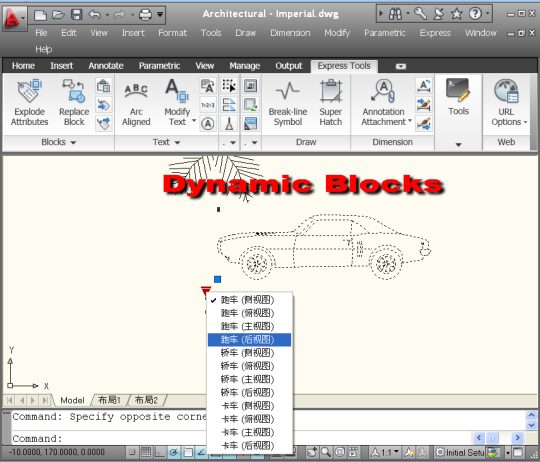Toggle object snap tracking in status bar
540x462 pixels.
tap(201, 452)
